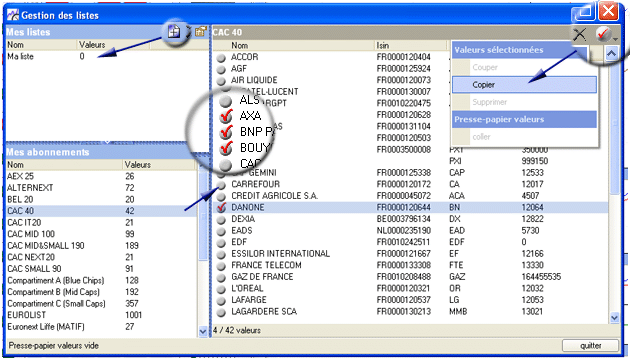Select the Ma liste row
630x360 pixels.
coord(106,57)
